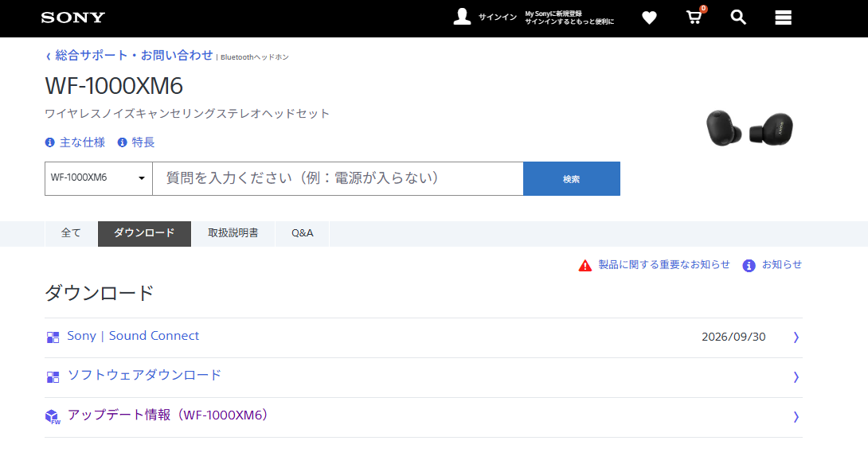
Task: Switch to the 取扱説明書 tab
Action: (233, 233)
